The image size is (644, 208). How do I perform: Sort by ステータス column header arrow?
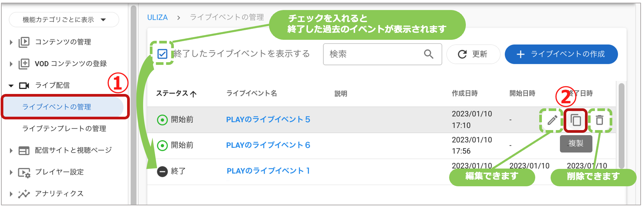[x=193, y=94]
